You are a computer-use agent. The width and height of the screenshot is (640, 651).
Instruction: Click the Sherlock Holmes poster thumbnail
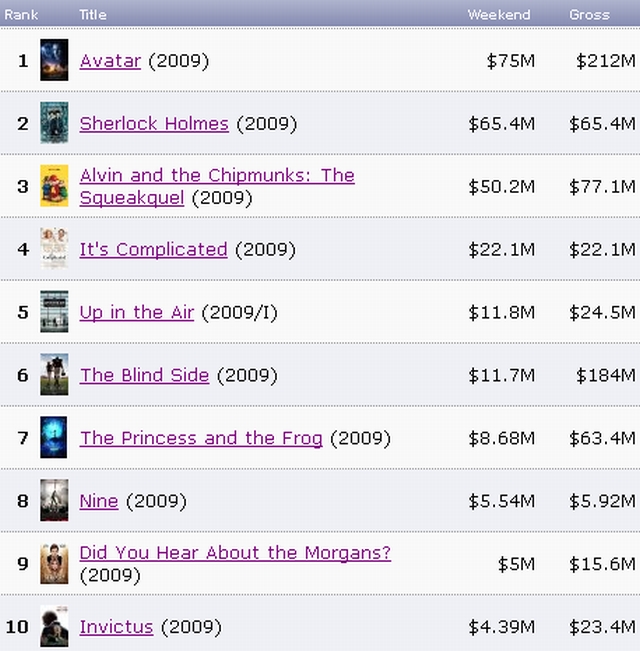click(54, 123)
